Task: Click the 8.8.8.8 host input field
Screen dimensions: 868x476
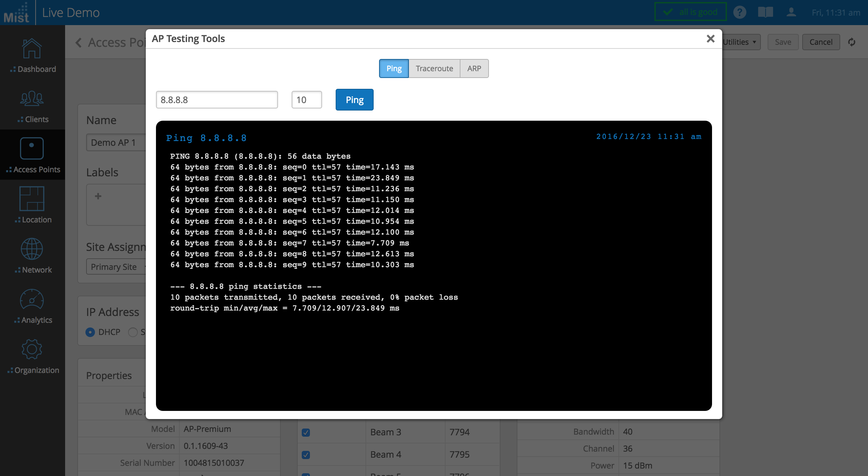Action: click(x=217, y=100)
